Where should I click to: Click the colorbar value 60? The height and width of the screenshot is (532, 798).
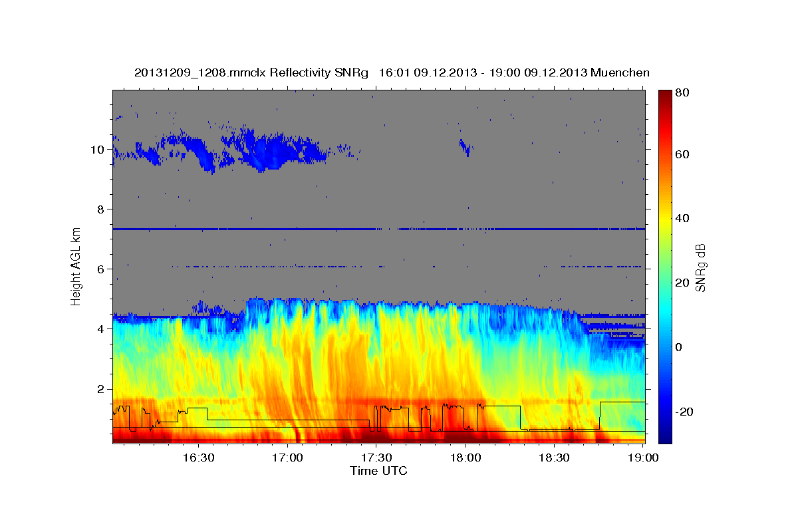[x=682, y=154]
